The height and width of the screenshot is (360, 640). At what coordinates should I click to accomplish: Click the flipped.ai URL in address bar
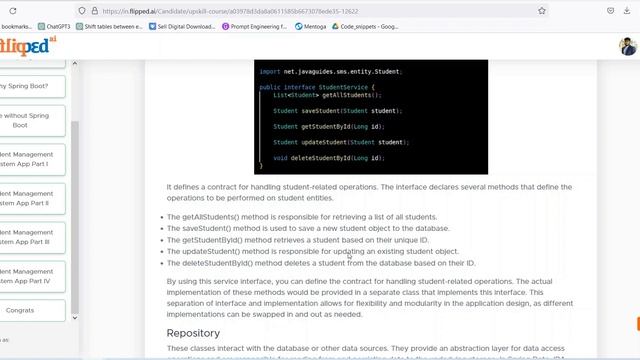point(230,11)
